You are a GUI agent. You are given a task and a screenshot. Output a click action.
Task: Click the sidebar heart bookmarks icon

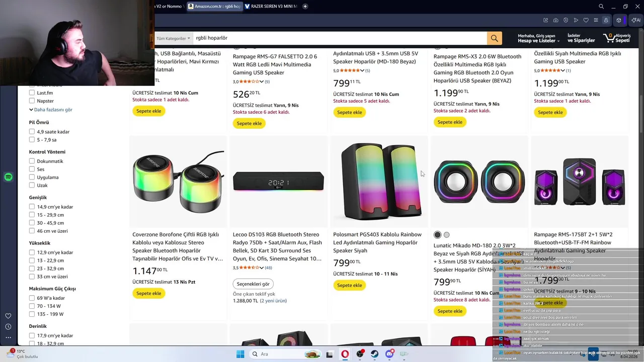coord(8,316)
